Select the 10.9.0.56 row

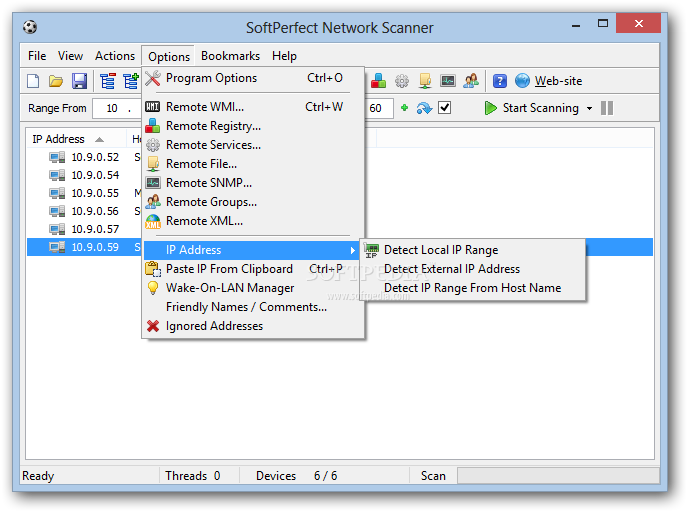(x=83, y=211)
